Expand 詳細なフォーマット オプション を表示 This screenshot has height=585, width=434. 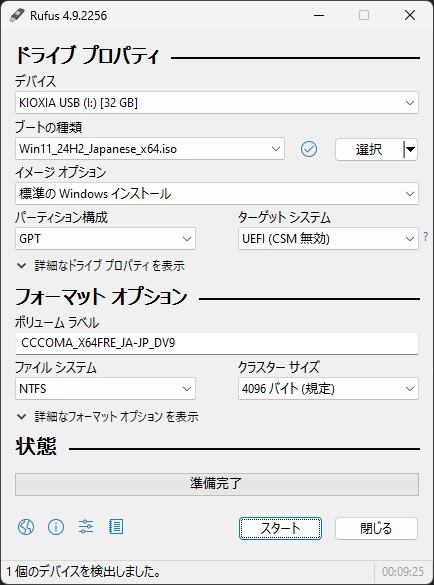[x=107, y=416]
